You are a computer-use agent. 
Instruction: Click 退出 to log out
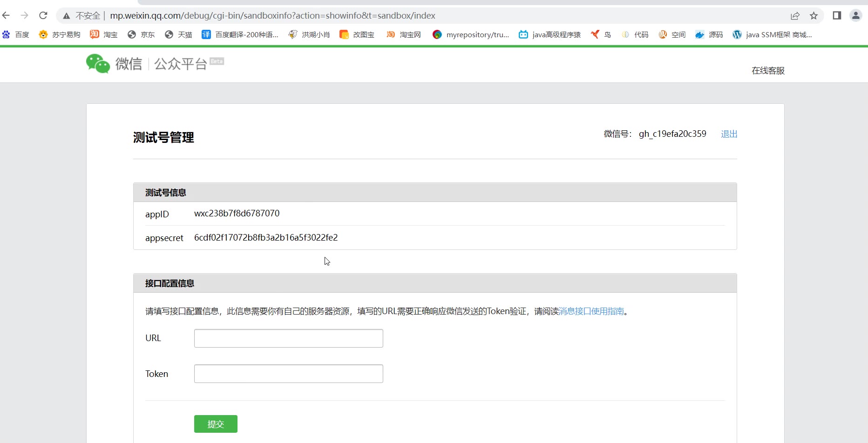pos(729,134)
